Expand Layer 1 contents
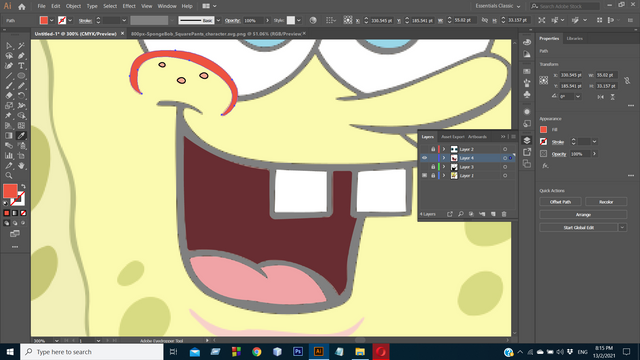This screenshot has width=640, height=360. click(x=444, y=176)
